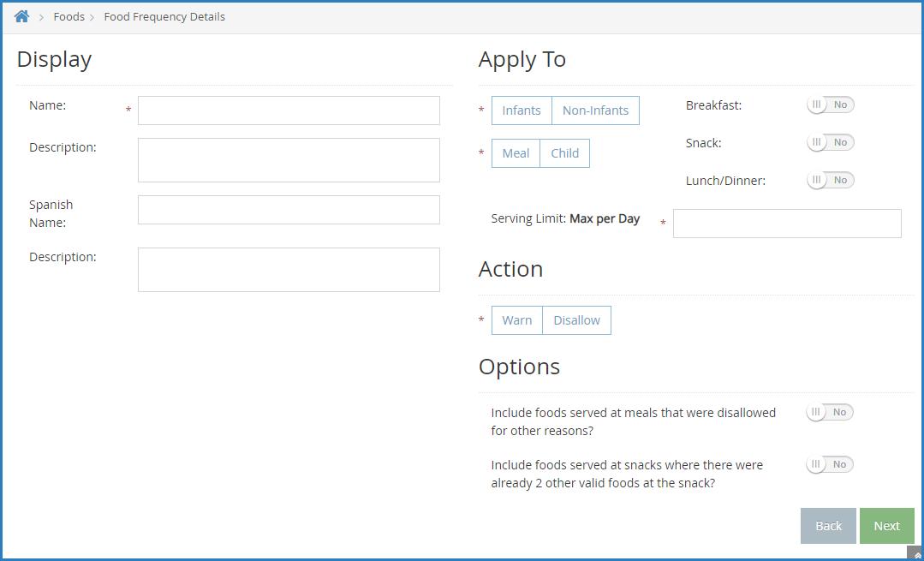Image resolution: width=924 pixels, height=561 pixels.
Task: Open the Foods breadcrumb link
Action: (69, 16)
